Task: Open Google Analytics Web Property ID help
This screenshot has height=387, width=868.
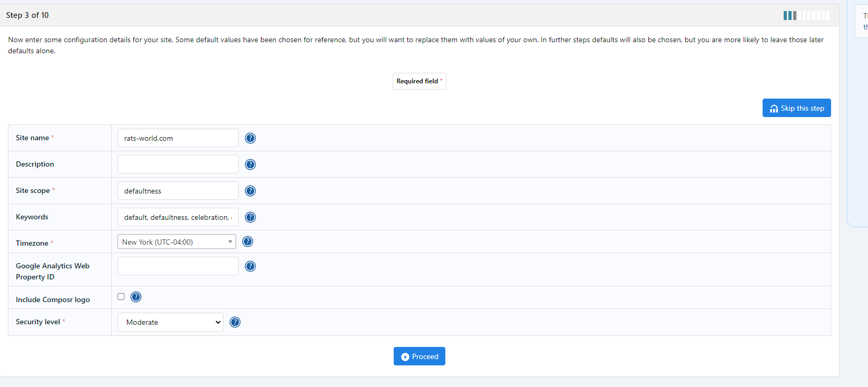Action: [x=250, y=266]
